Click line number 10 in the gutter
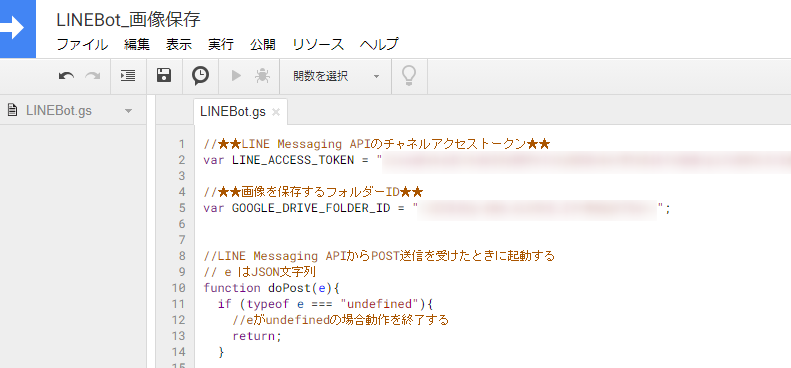The image size is (791, 368). [179, 288]
